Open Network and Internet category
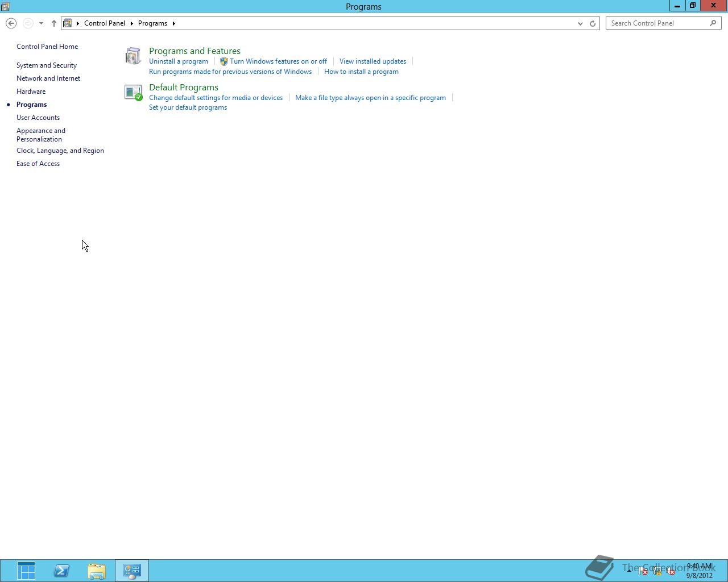728x582 pixels. [x=48, y=78]
